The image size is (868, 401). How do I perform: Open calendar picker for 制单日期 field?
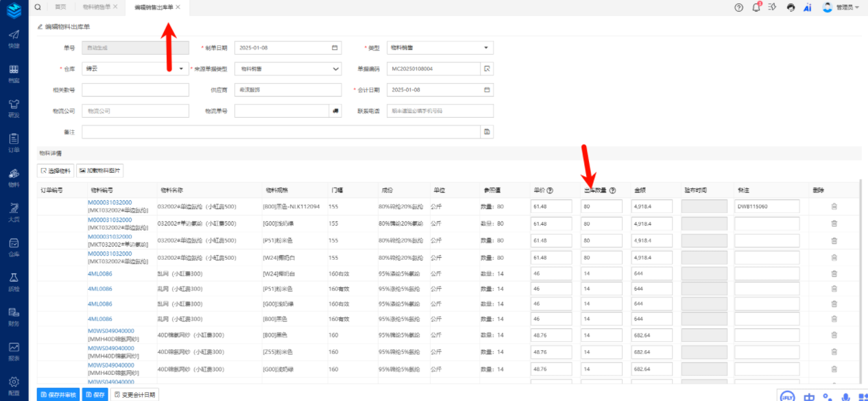pyautogui.click(x=335, y=48)
